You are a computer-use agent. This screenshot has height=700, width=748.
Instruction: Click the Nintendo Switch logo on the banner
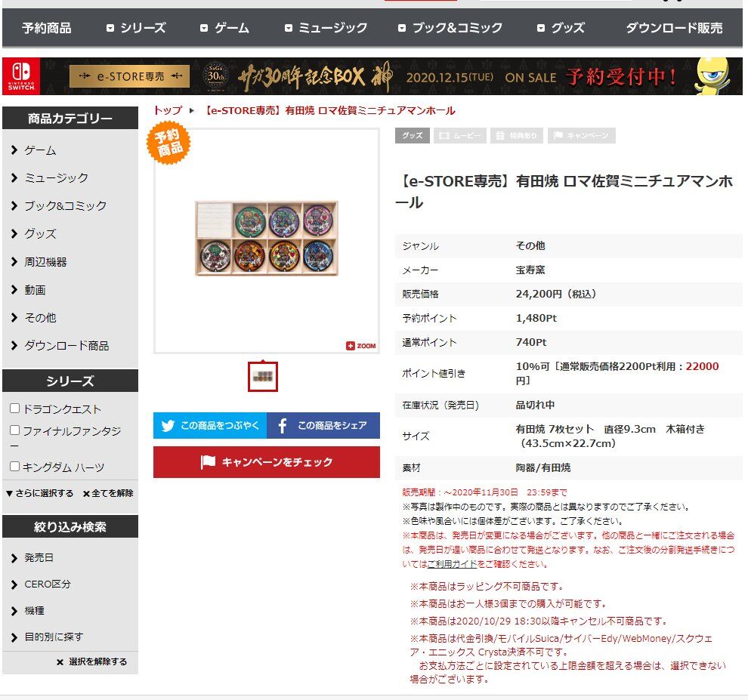pos(21,76)
